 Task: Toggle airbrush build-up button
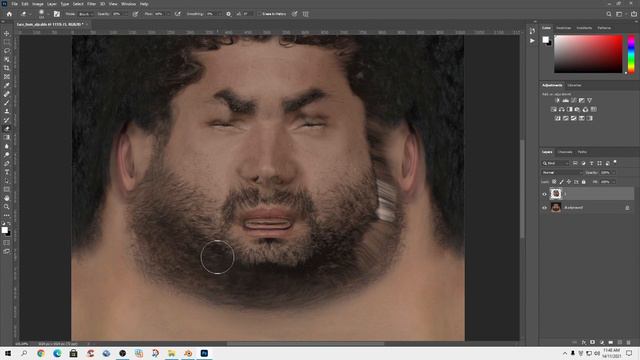pyautogui.click(x=178, y=14)
